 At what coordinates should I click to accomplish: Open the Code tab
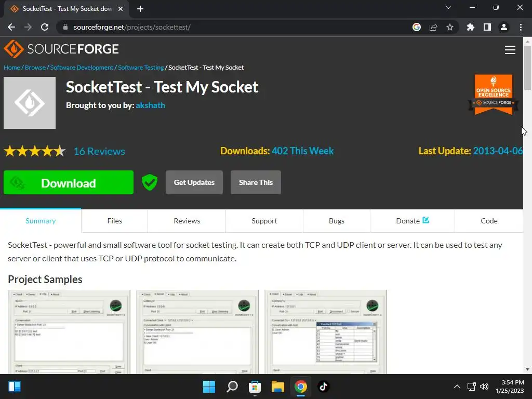[489, 221]
